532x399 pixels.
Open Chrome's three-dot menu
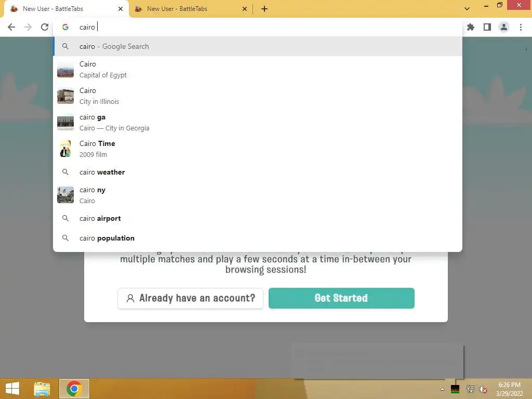(521, 27)
